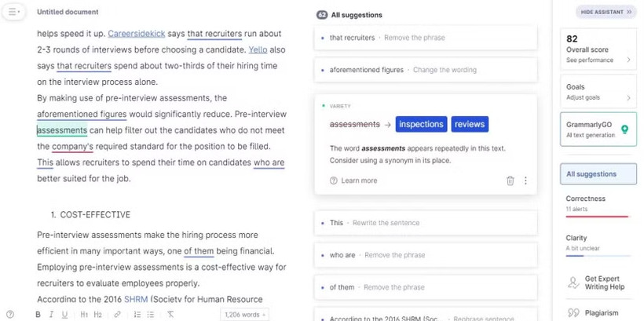Viewport: 644px width, 321px height.
Task: Select the All suggestions tab
Action: click(x=598, y=174)
